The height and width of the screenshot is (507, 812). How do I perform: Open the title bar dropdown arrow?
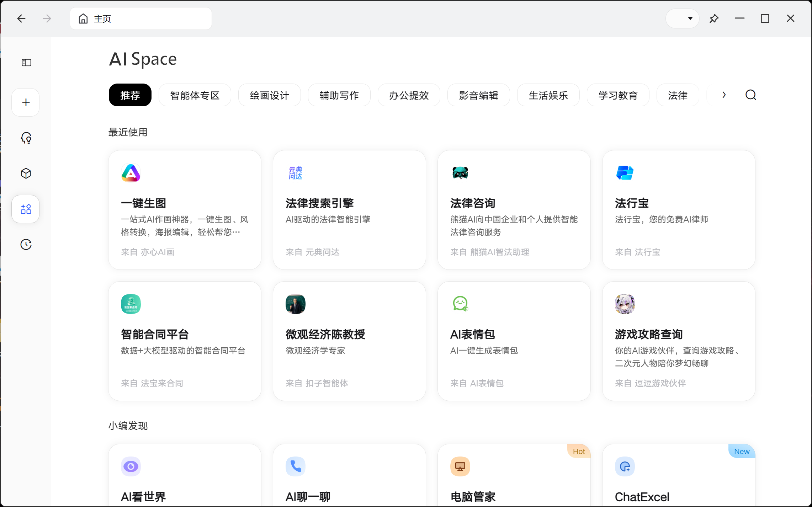690,18
